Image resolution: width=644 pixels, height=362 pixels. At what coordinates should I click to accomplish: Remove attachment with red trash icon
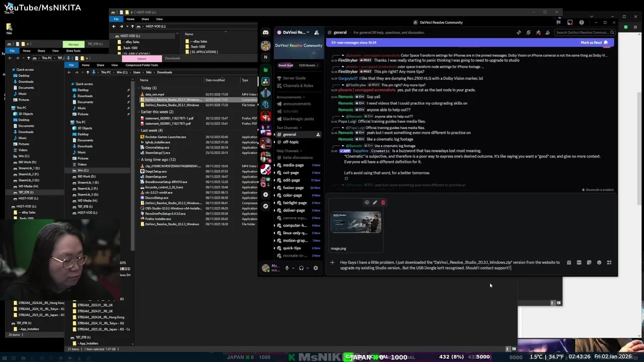pos(383,203)
